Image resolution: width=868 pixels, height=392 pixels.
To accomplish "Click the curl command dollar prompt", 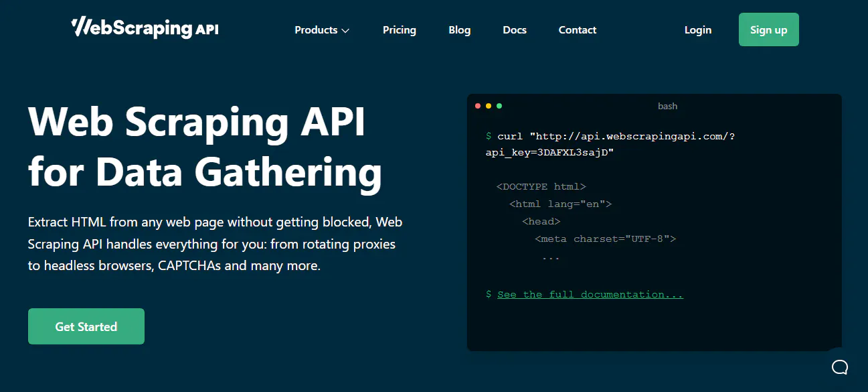I will coord(488,135).
